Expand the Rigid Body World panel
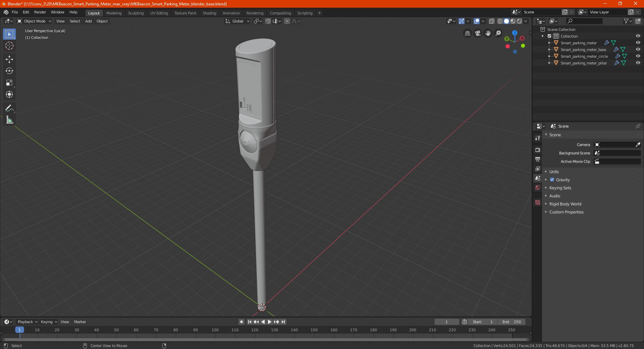 [x=565, y=204]
